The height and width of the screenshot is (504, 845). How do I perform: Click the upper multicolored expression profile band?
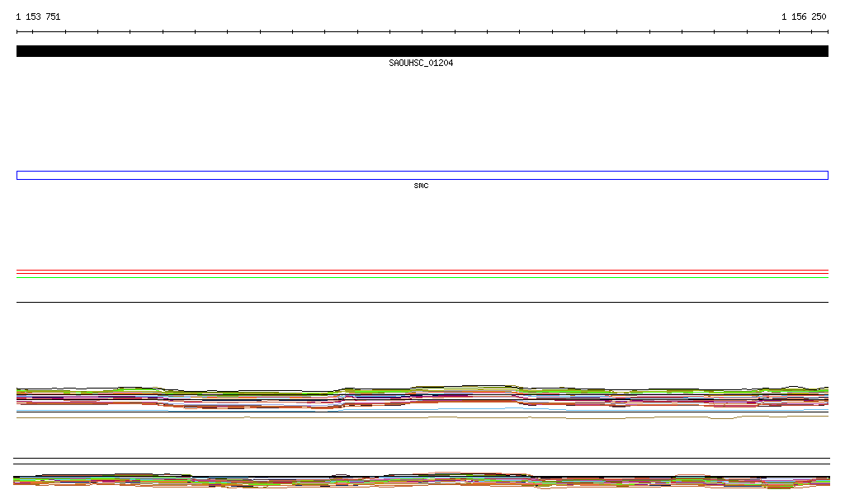(422, 396)
